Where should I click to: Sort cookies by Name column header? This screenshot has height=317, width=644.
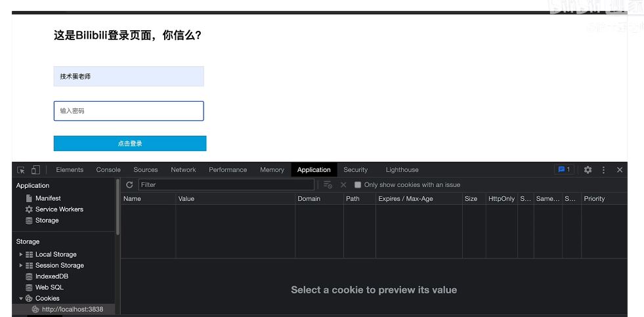[148, 199]
